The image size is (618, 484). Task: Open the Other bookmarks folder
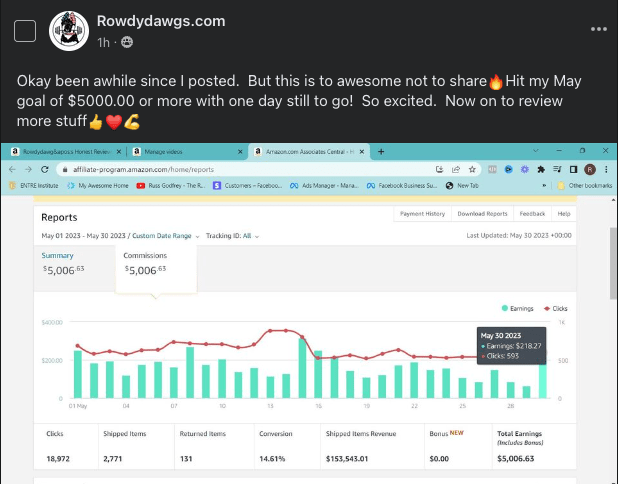(x=585, y=186)
